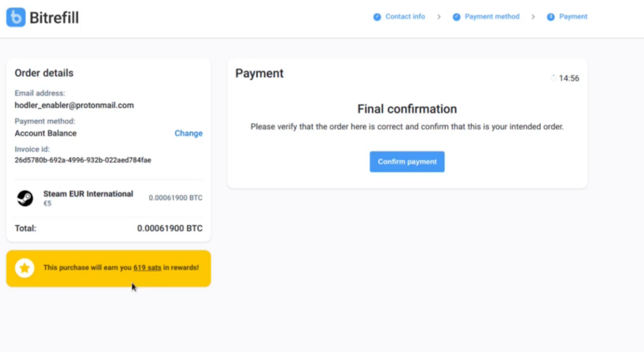Screen dimensions: 644x352
Task: Click the hodler_enabler email address
Action: point(74,106)
